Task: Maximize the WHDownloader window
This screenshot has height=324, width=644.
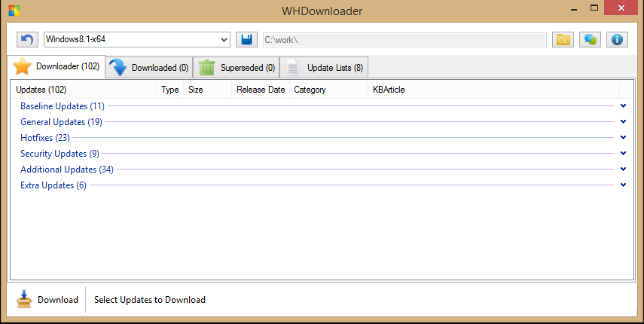Action: [594, 8]
